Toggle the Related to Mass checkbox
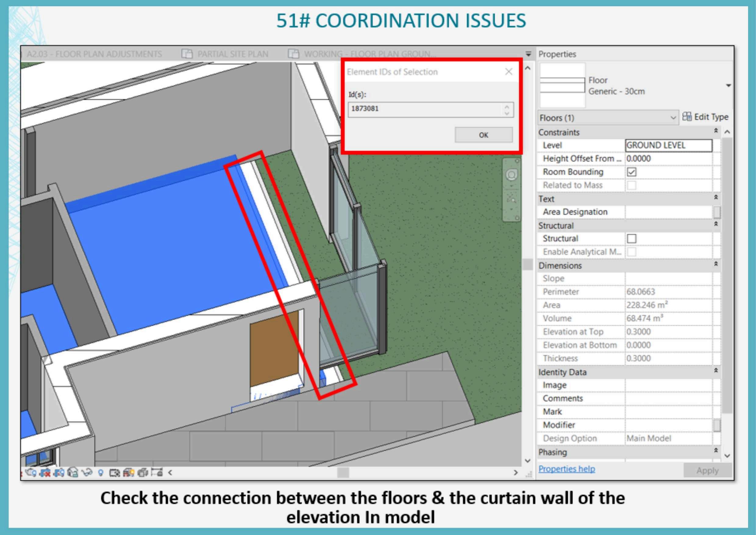756x535 pixels. (631, 185)
